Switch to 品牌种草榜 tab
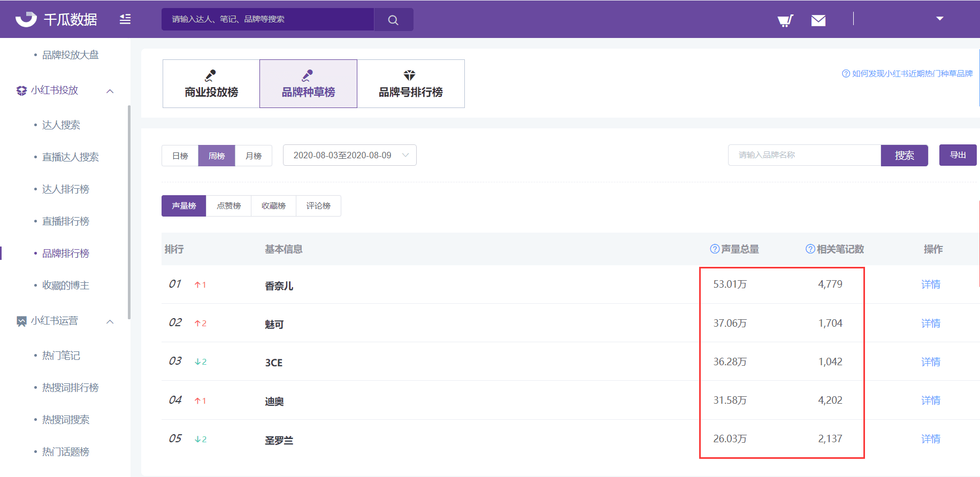Screen dimensions: 980x477 (308, 83)
